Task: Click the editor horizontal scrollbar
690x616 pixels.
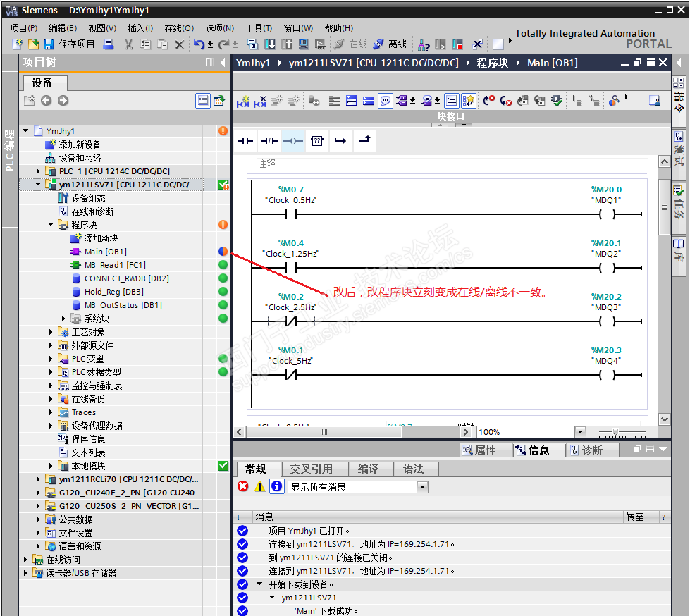Action: tap(324, 432)
